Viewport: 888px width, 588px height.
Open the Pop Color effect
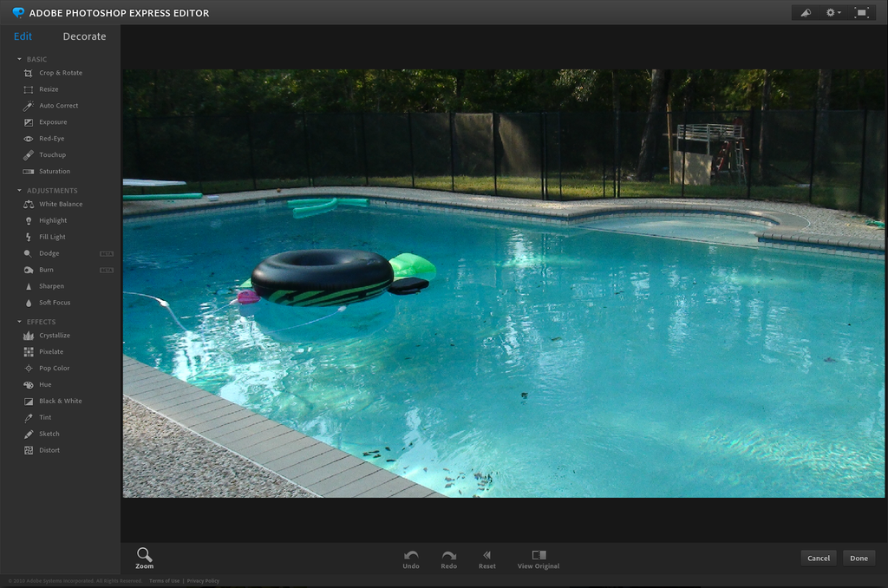tap(54, 368)
